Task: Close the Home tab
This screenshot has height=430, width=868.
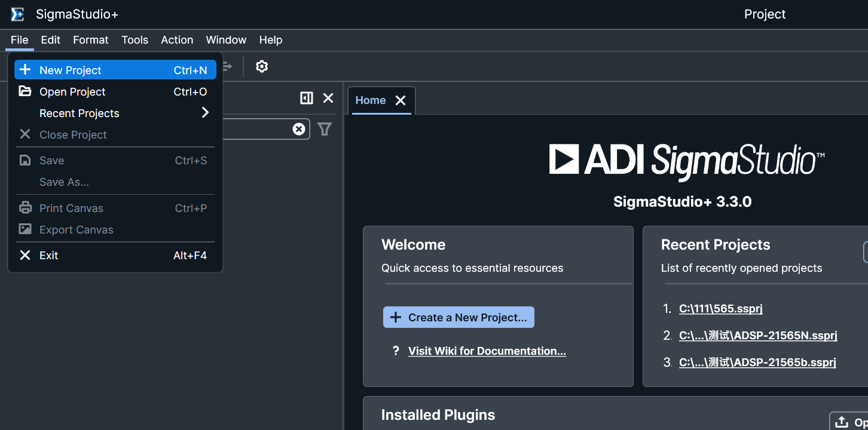Action: coord(401,100)
